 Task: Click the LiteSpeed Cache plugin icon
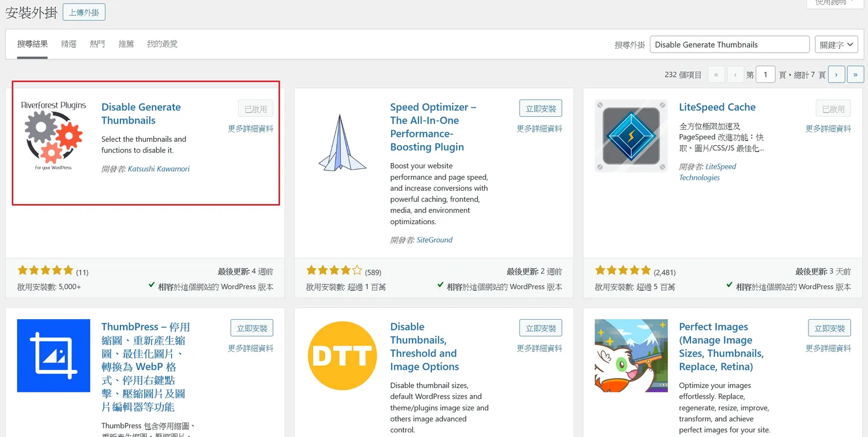(x=631, y=136)
